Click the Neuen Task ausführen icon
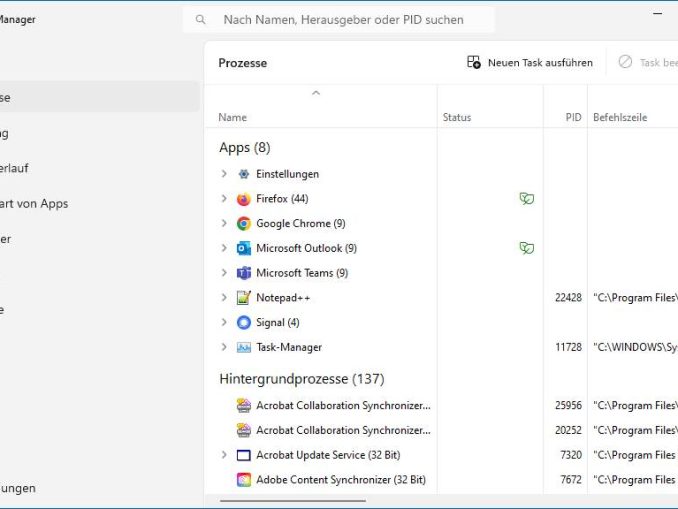The width and height of the screenshot is (678, 509). pos(473,62)
